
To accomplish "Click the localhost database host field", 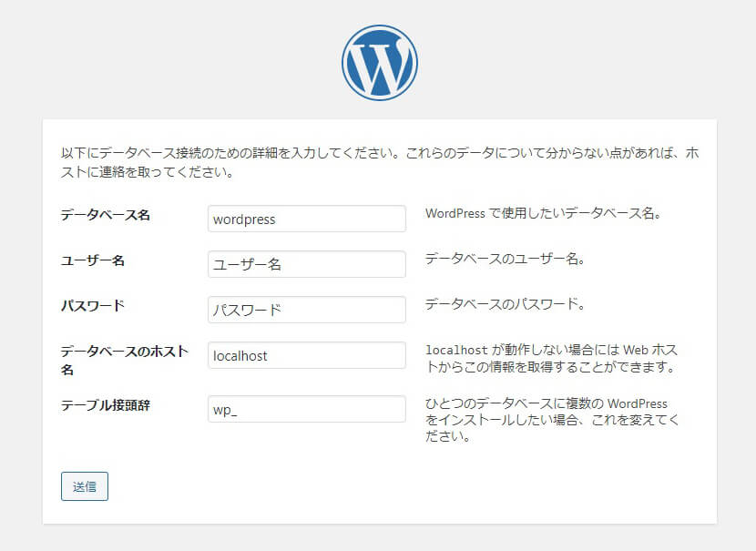I will pyautogui.click(x=307, y=355).
